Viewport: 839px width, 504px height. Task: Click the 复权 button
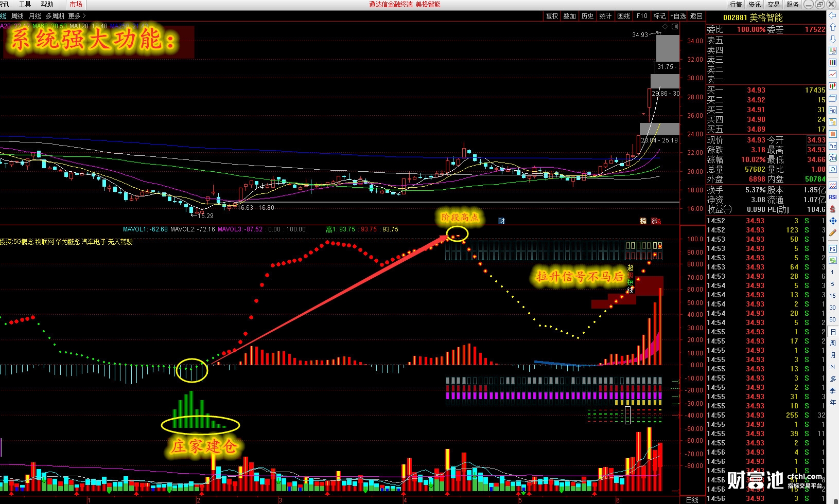click(552, 16)
